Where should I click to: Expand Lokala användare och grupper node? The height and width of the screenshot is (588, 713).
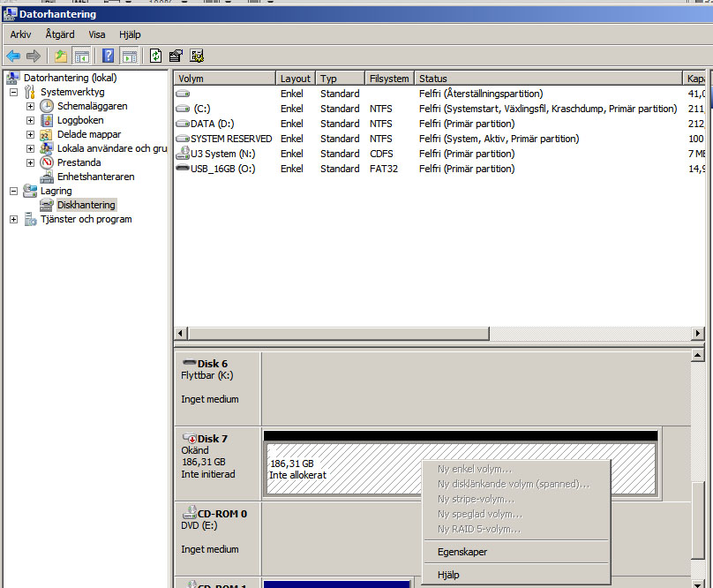coord(31,148)
